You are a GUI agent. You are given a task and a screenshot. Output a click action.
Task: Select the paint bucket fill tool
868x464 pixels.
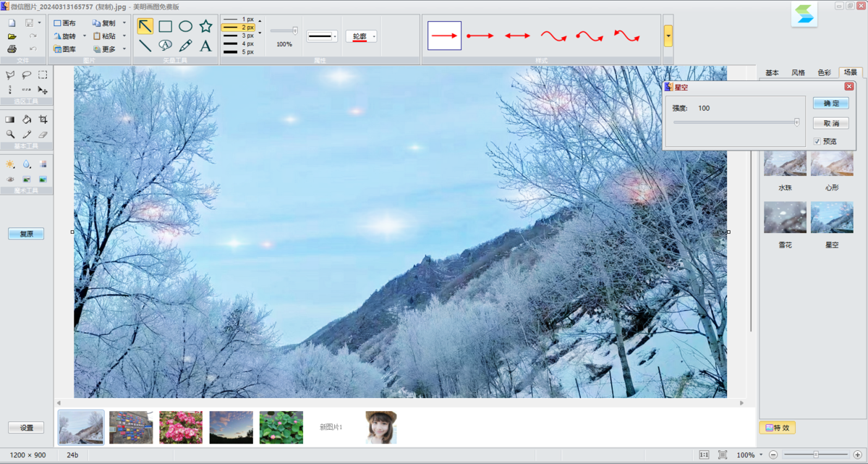click(x=27, y=119)
